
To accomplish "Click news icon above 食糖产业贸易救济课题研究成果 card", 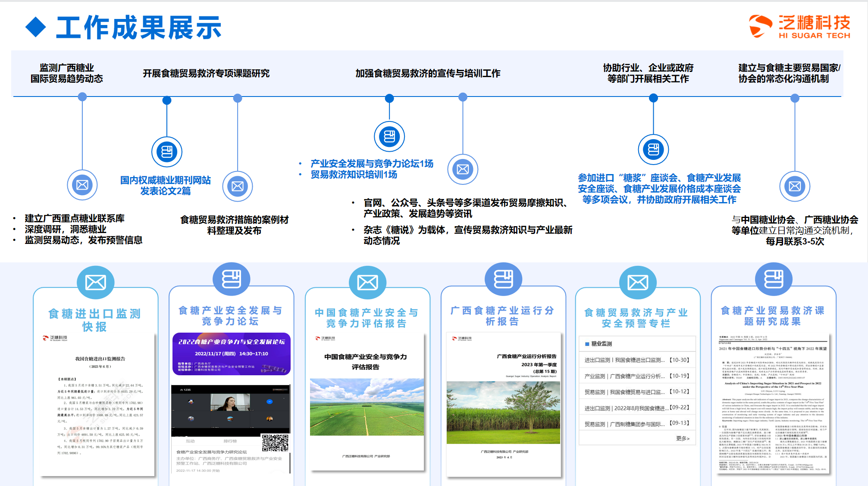I will (773, 279).
